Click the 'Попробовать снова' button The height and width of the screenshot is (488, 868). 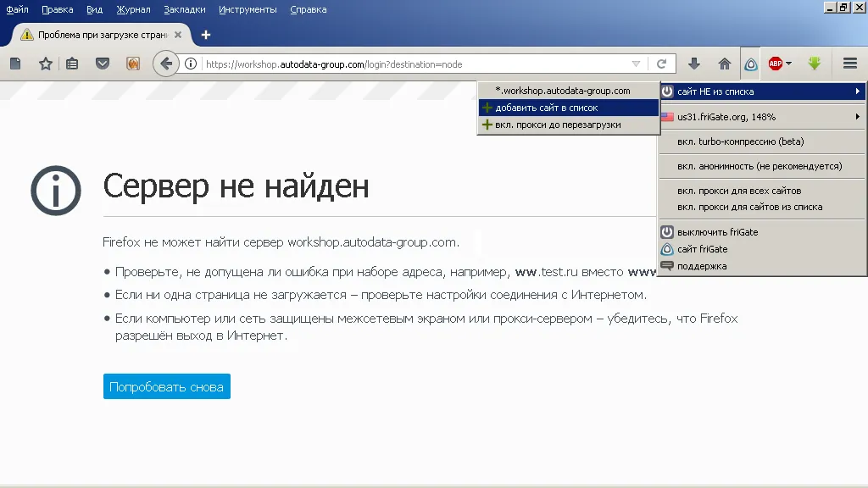pos(167,386)
